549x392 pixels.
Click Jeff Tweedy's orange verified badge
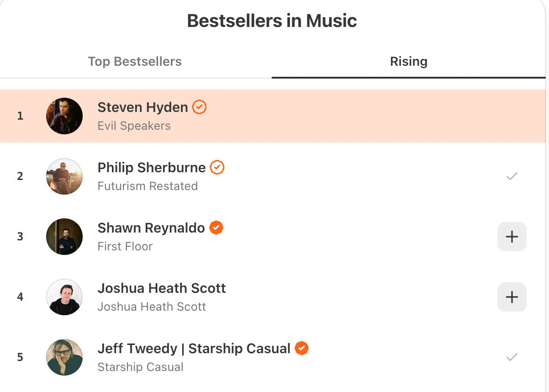pyautogui.click(x=301, y=348)
